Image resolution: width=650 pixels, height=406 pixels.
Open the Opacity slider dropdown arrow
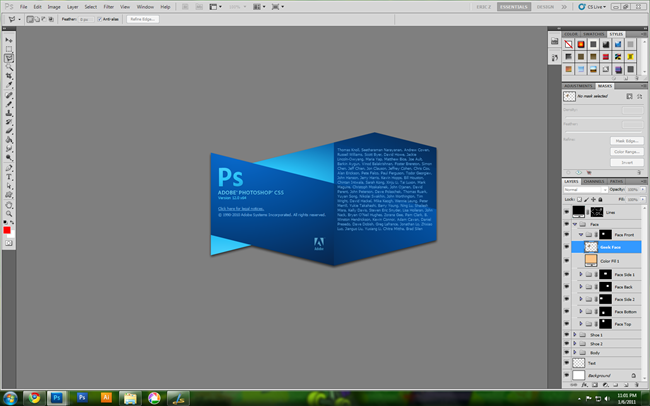pyautogui.click(x=643, y=190)
